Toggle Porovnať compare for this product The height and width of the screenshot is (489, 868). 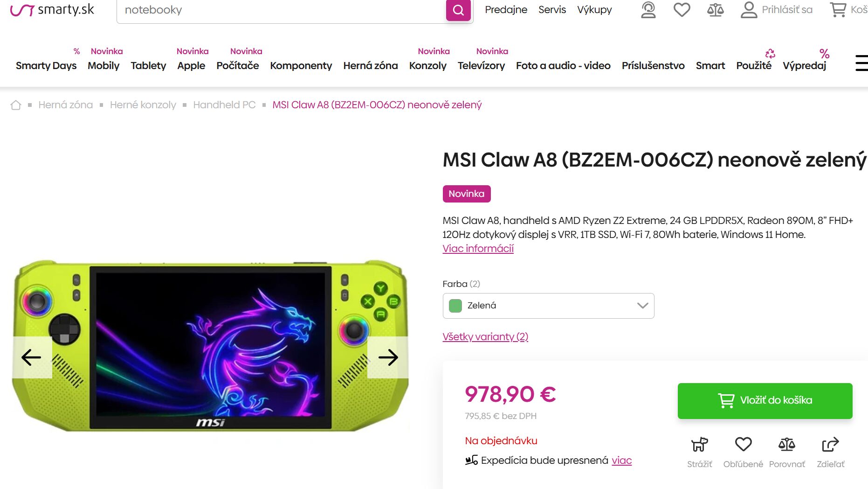click(787, 445)
